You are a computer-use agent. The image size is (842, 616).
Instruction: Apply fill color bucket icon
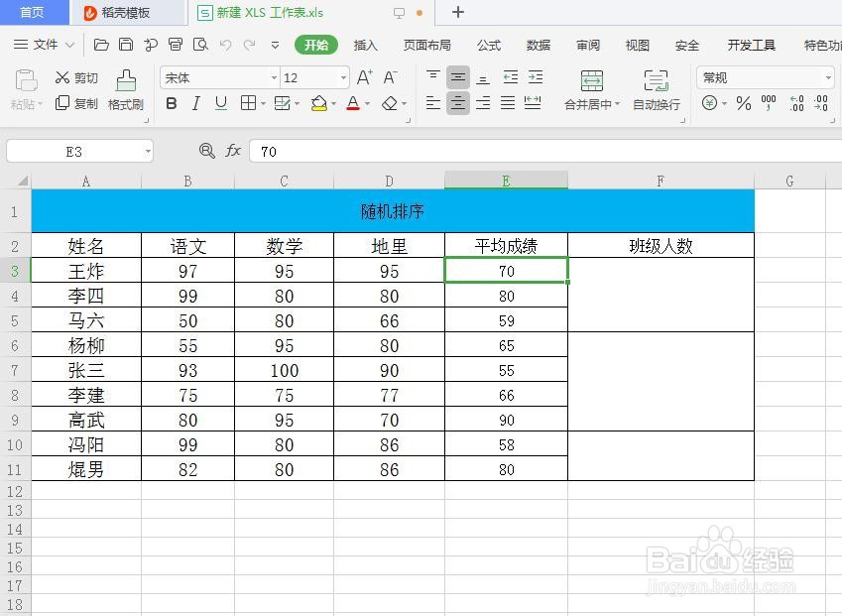point(319,103)
